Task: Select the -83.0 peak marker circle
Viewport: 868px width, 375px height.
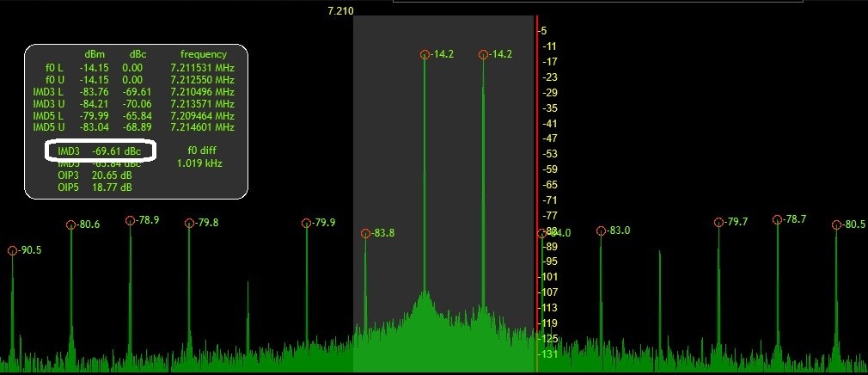Action: pos(600,231)
